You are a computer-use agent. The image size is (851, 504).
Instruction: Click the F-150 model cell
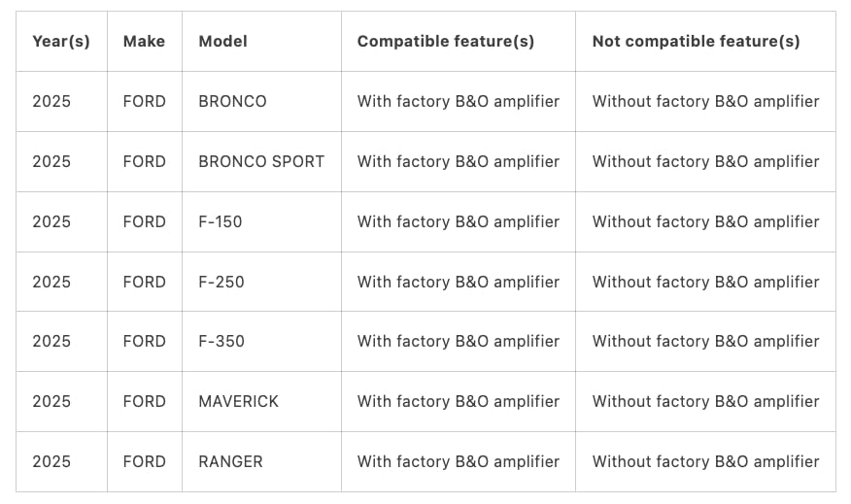pyautogui.click(x=220, y=221)
